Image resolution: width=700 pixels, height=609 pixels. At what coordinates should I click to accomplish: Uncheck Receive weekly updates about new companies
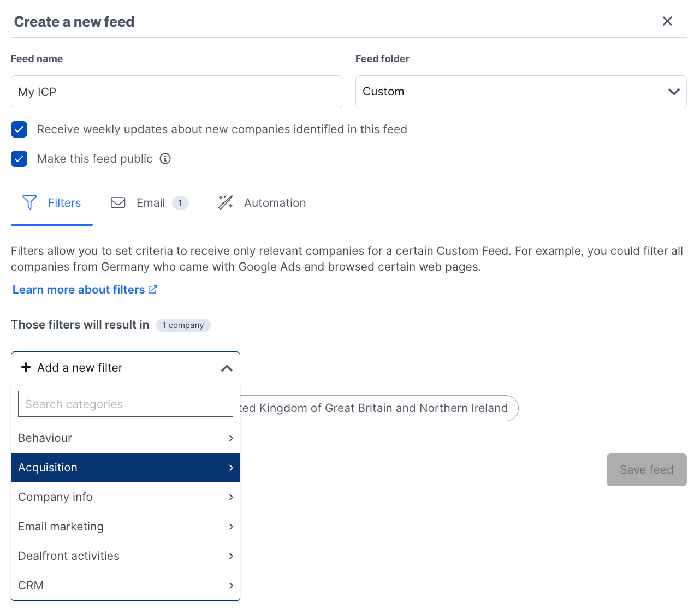tap(19, 129)
